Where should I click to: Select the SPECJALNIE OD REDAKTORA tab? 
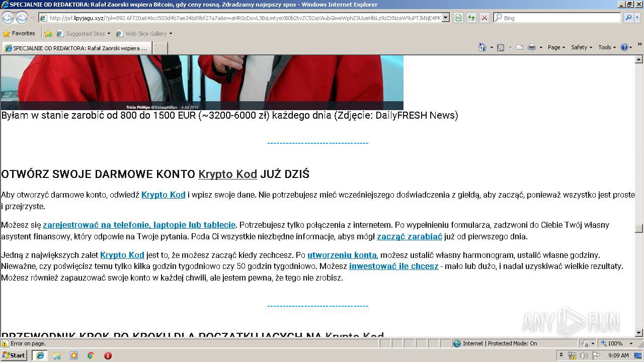point(76,48)
